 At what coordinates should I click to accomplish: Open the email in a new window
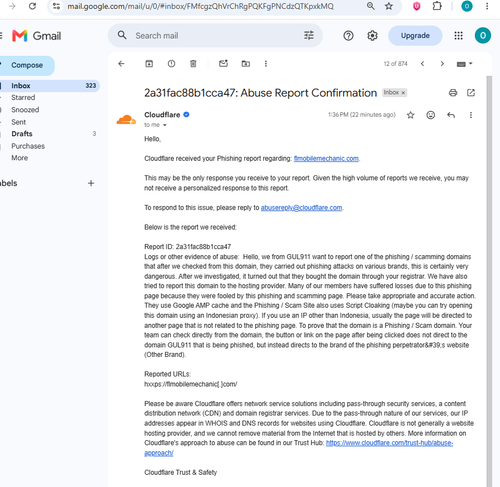coord(471,93)
